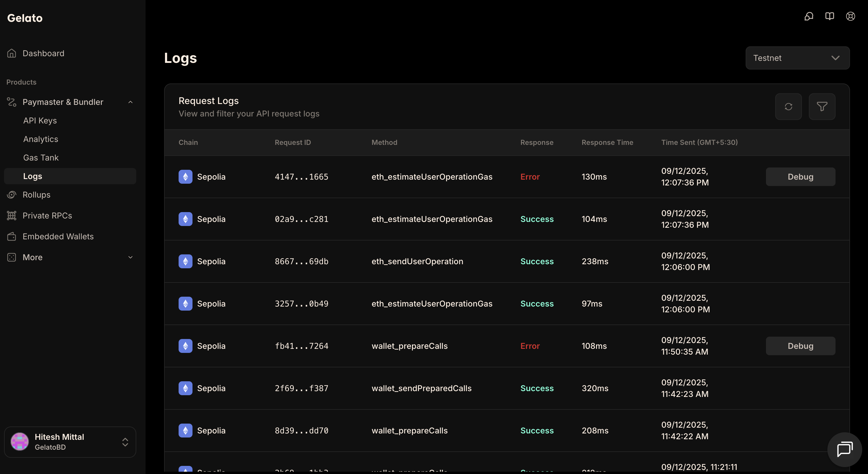Viewport: 868px width, 474px height.
Task: Click the Hitesh Mittal account name
Action: tap(59, 437)
